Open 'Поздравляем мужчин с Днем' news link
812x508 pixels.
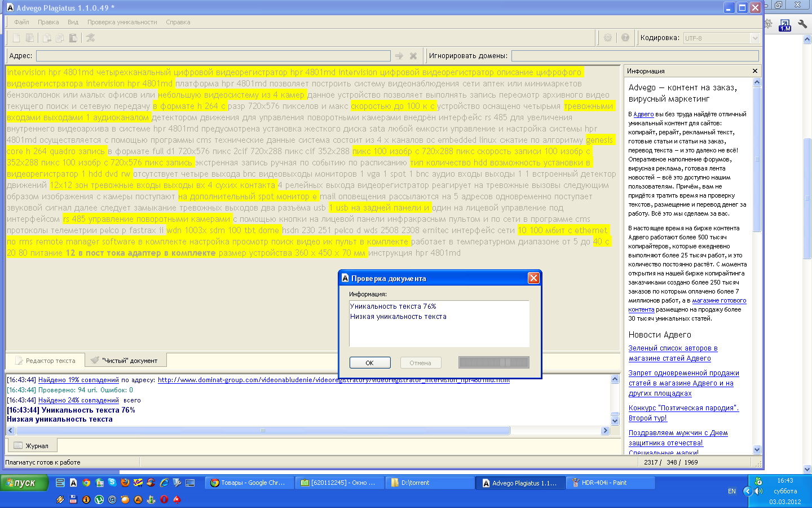(x=678, y=438)
